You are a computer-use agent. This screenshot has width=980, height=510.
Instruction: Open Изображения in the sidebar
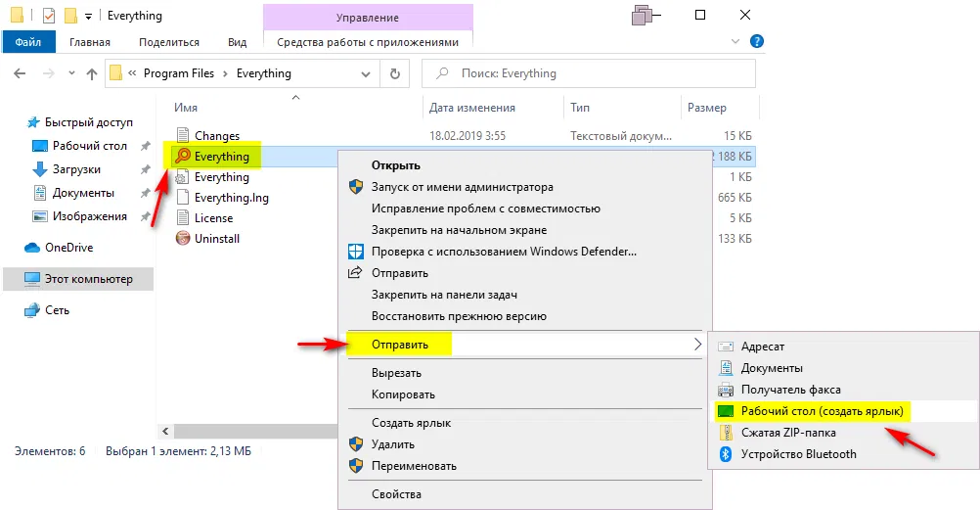(x=89, y=216)
